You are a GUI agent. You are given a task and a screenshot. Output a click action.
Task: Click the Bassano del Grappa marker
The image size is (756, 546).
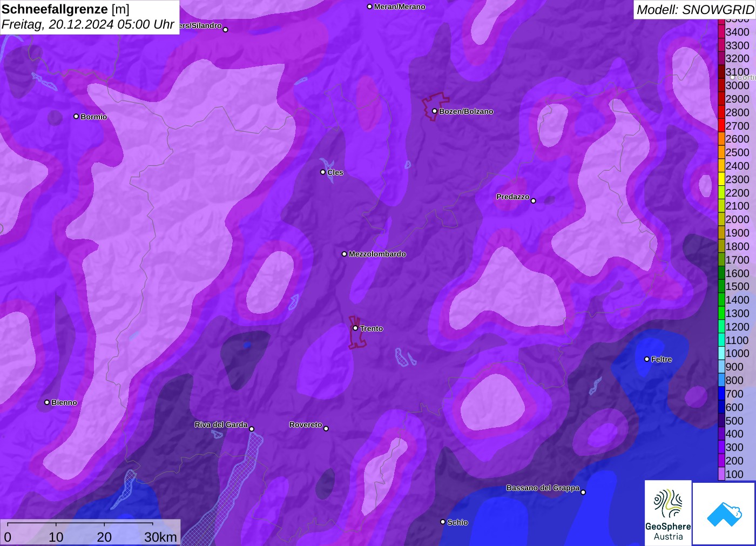tap(583, 492)
